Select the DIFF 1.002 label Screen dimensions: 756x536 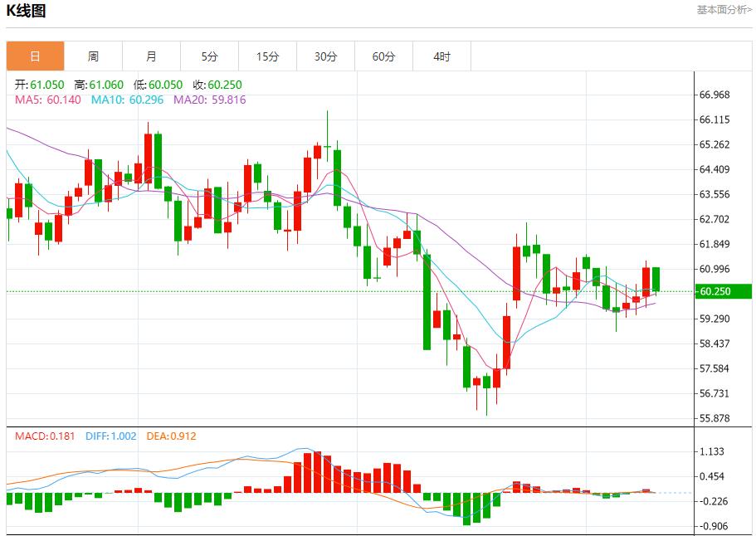tap(112, 436)
